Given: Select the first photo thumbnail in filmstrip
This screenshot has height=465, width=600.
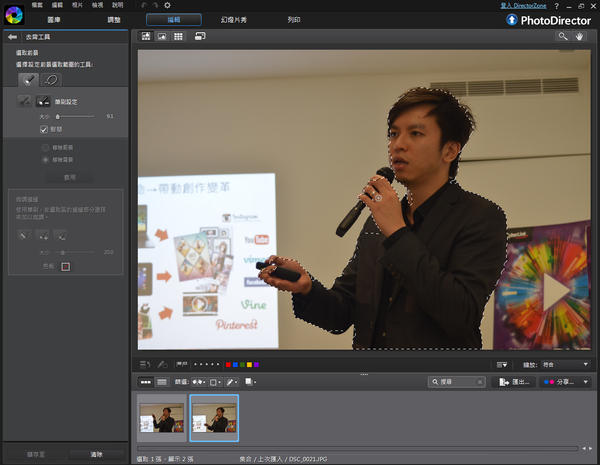Looking at the screenshot, I should click(161, 417).
